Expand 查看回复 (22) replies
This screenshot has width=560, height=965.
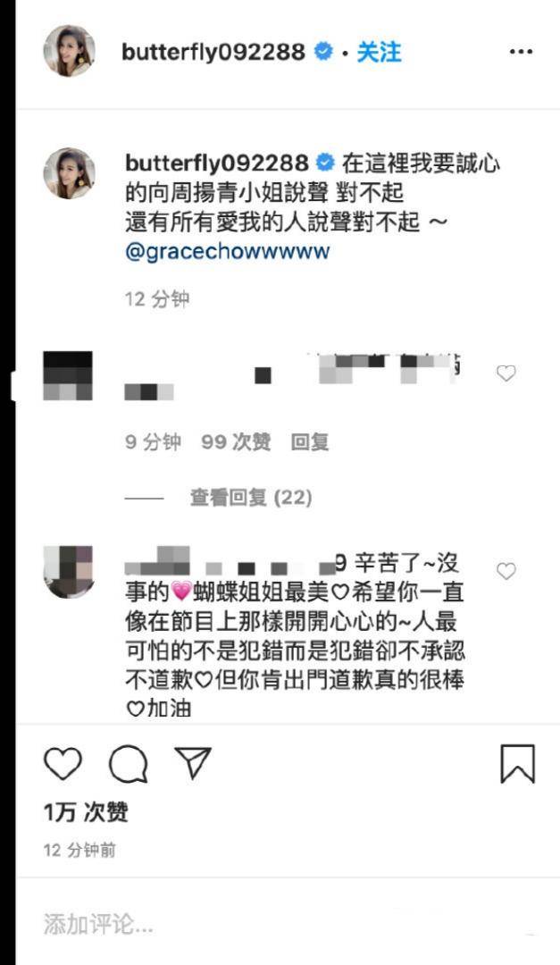pos(250,498)
